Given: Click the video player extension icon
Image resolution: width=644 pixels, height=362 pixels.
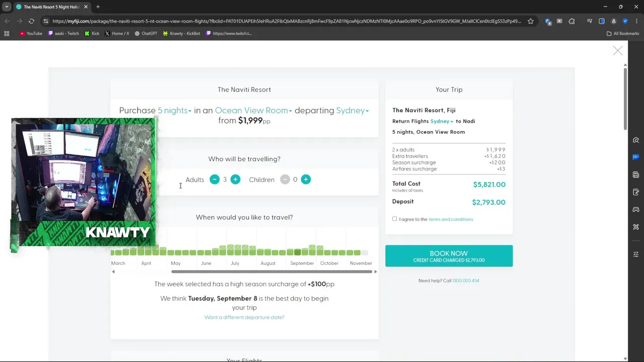Looking at the screenshot, I should tap(559, 21).
